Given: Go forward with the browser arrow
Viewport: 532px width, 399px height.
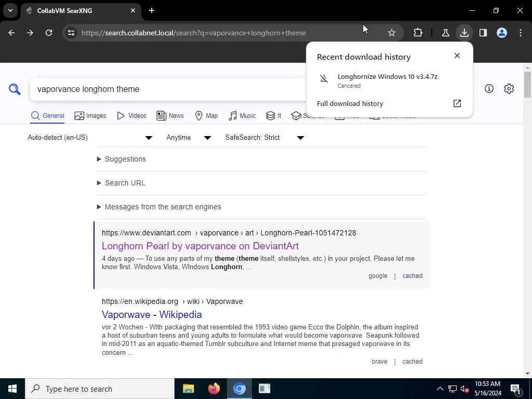Looking at the screenshot, I should click(30, 33).
